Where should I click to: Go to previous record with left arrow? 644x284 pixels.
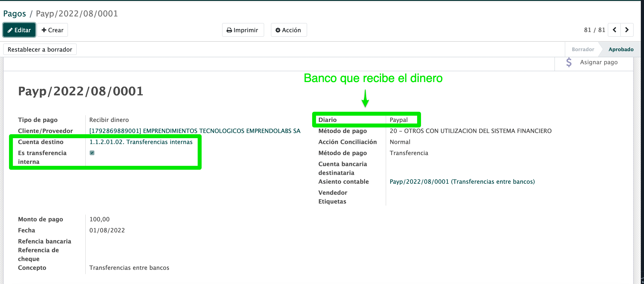click(615, 30)
